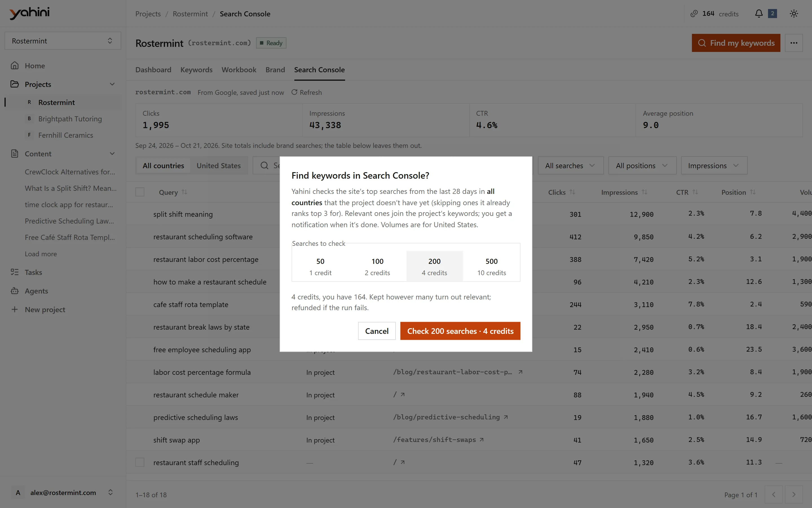Image resolution: width=812 pixels, height=508 pixels.
Task: Click the Refresh circular arrow icon
Action: click(294, 92)
